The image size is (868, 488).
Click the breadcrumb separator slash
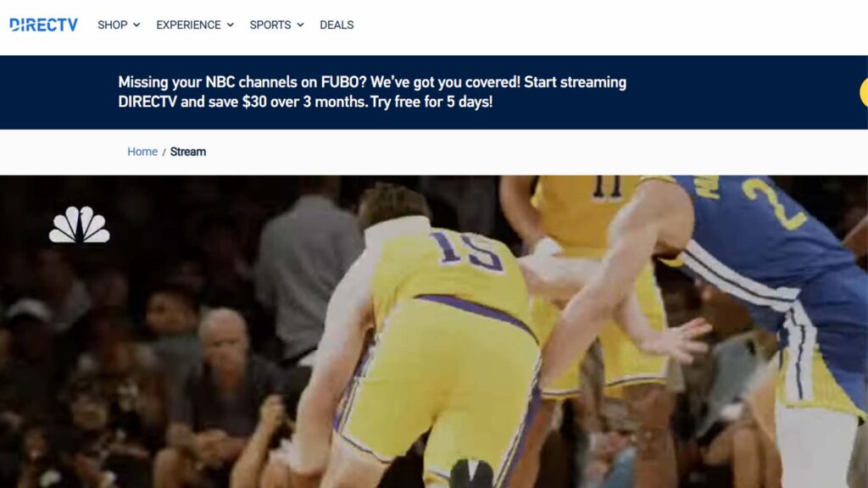click(164, 152)
